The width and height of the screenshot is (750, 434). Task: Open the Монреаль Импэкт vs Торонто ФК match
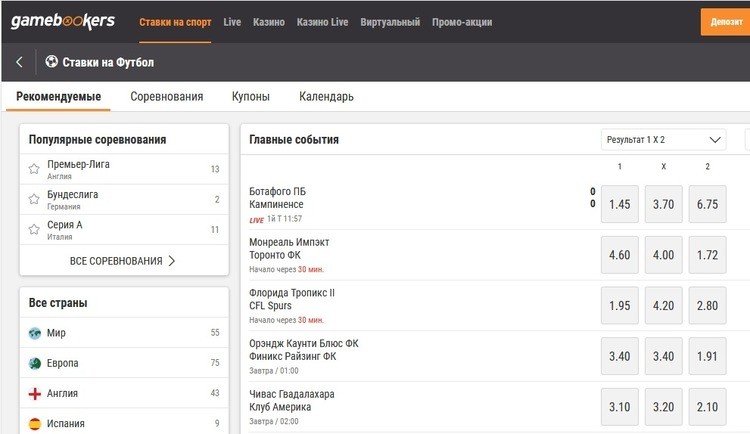click(x=289, y=248)
